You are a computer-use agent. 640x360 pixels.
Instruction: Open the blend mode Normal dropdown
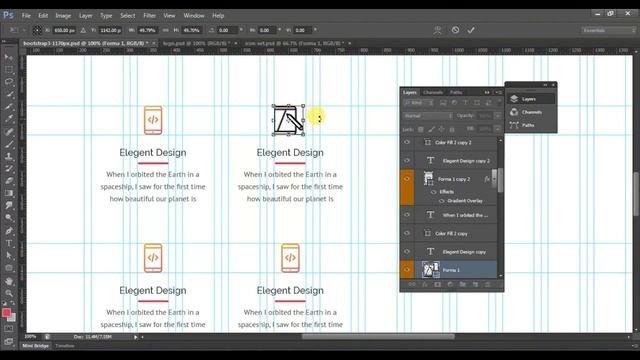tap(427, 116)
